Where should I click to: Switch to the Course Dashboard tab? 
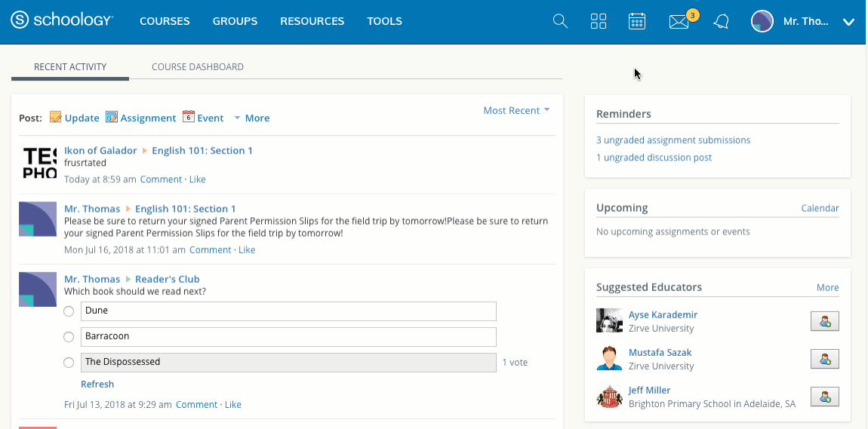[x=198, y=67]
